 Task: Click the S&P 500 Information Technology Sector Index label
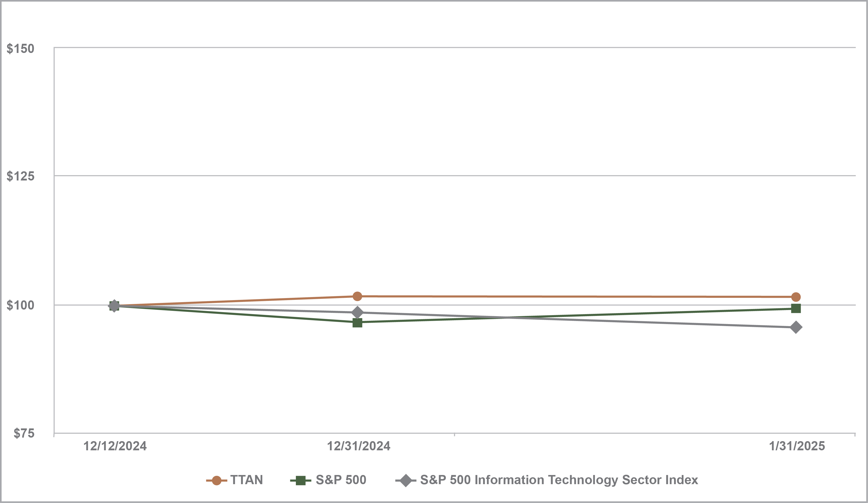tap(559, 480)
